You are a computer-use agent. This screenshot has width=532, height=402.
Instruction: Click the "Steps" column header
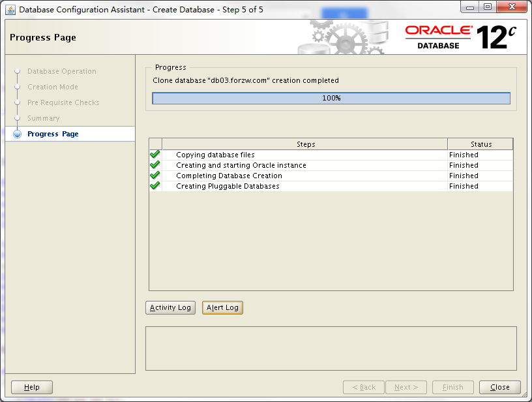coord(306,144)
